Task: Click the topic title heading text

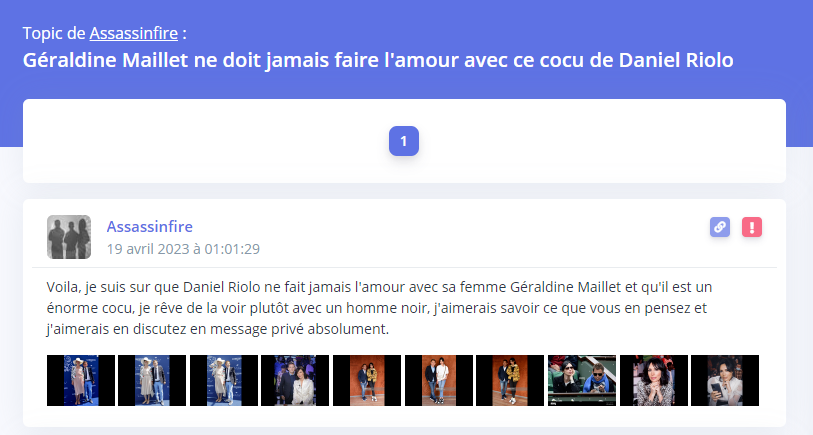Action: (x=378, y=60)
